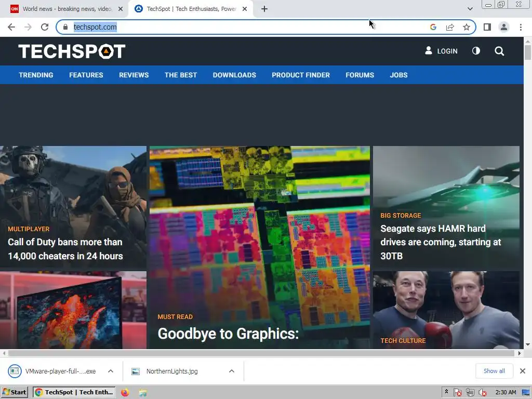Image resolution: width=532 pixels, height=399 pixels.
Task: Open the Chrome profile avatar
Action: click(x=504, y=27)
